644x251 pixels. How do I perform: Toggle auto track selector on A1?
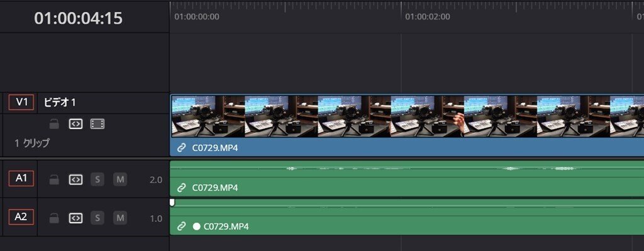click(x=75, y=179)
